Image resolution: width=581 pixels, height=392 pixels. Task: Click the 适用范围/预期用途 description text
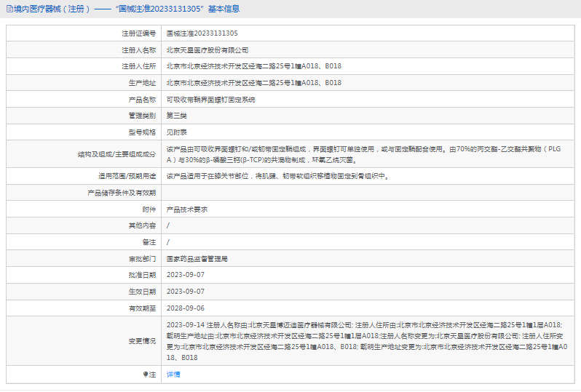click(x=278, y=176)
